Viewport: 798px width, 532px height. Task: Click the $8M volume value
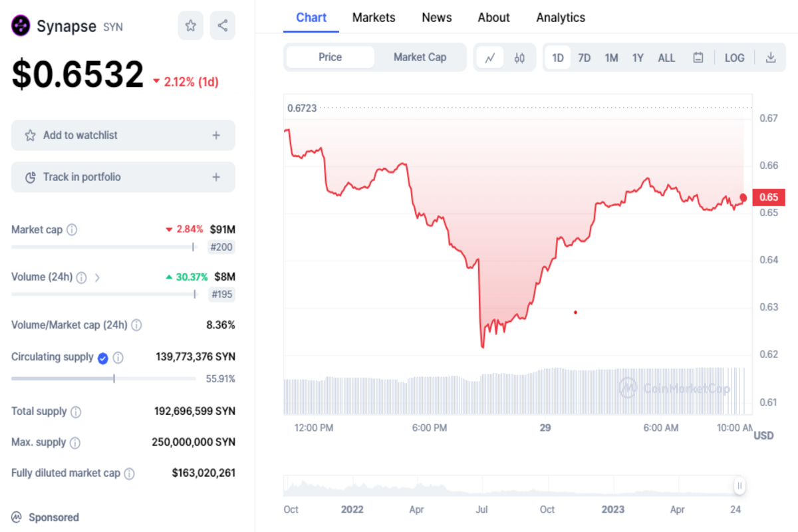[x=225, y=277]
